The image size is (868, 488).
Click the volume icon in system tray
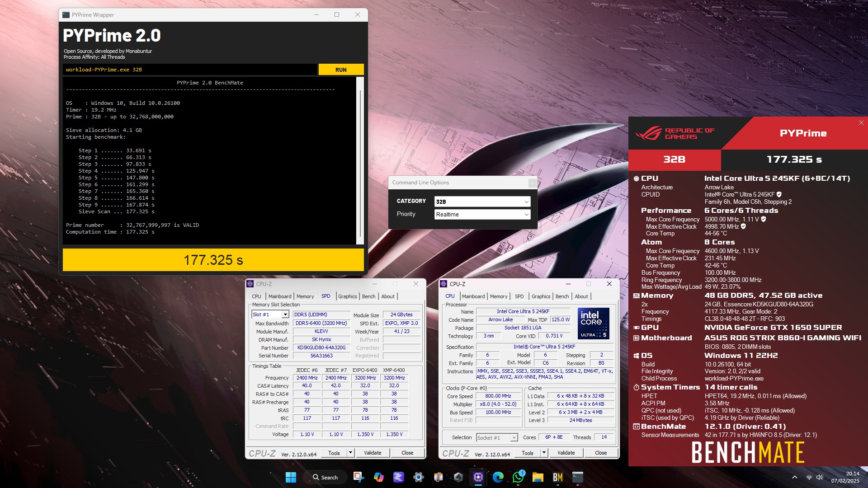(820, 477)
